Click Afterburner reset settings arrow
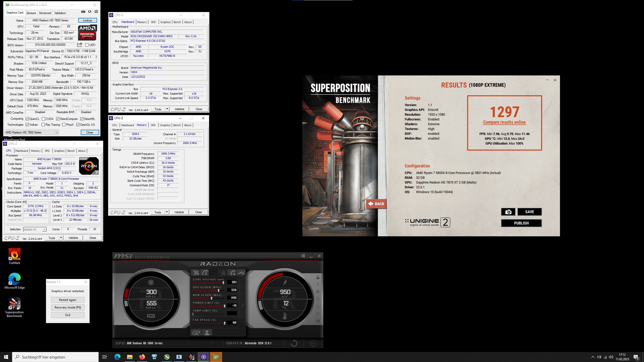This screenshot has height=362, width=644. 294,343
